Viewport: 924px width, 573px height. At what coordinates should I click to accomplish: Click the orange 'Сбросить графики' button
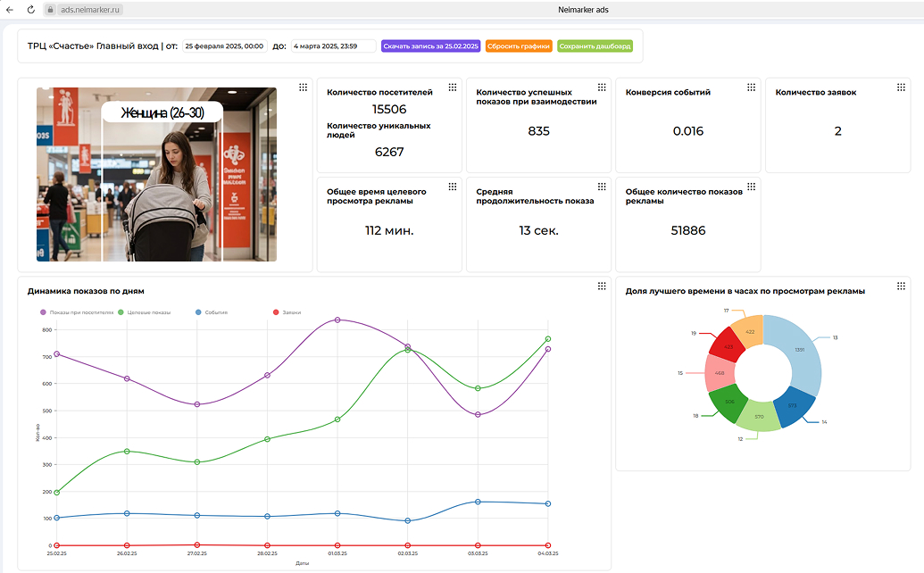[519, 46]
